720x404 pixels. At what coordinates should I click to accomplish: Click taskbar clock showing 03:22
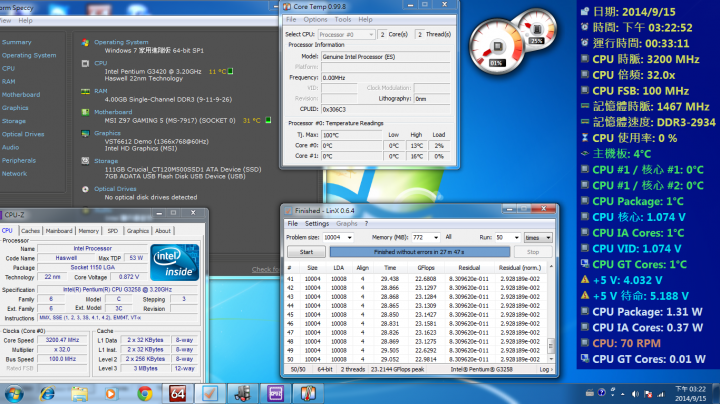click(x=690, y=394)
